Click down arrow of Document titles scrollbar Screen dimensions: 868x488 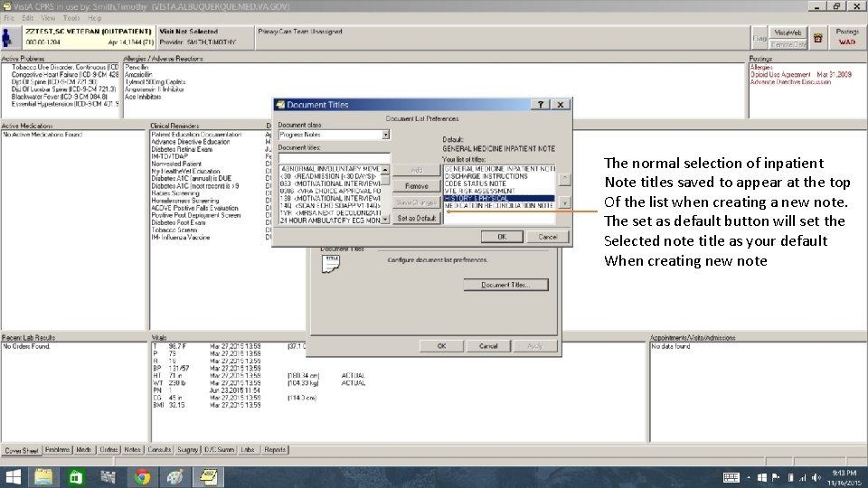(385, 220)
